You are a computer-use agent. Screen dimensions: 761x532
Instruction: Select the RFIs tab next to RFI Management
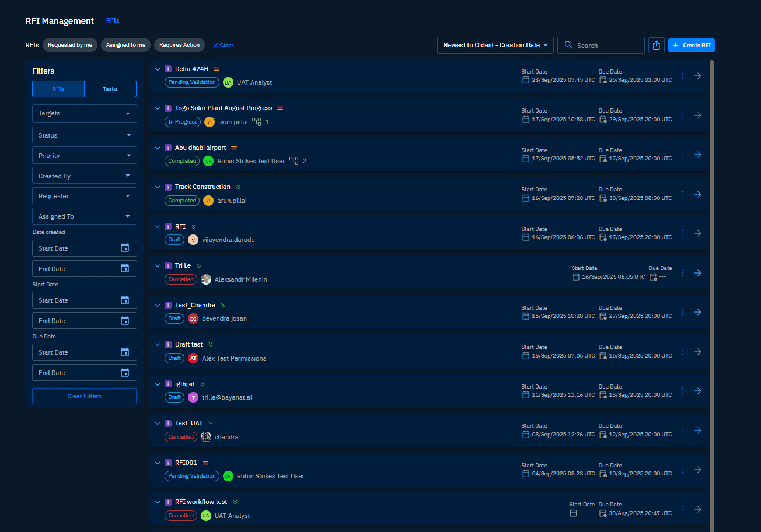pyautogui.click(x=113, y=21)
